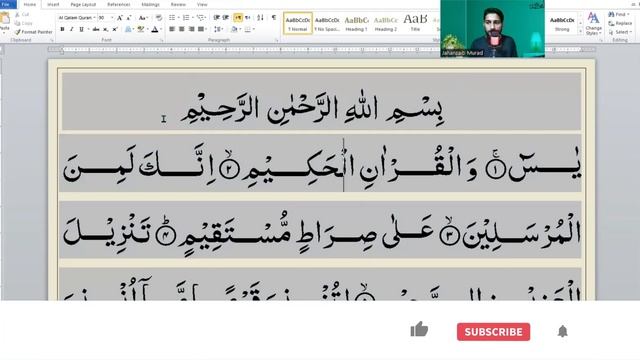The height and width of the screenshot is (360, 640).
Task: Switch to the Home ribbon tab
Action: coord(29,4)
